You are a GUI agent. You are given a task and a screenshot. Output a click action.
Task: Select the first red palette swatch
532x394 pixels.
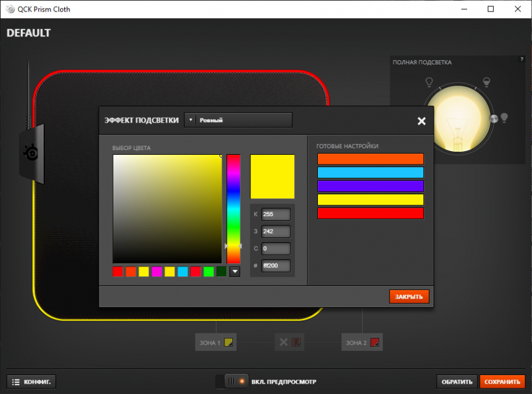pos(118,272)
